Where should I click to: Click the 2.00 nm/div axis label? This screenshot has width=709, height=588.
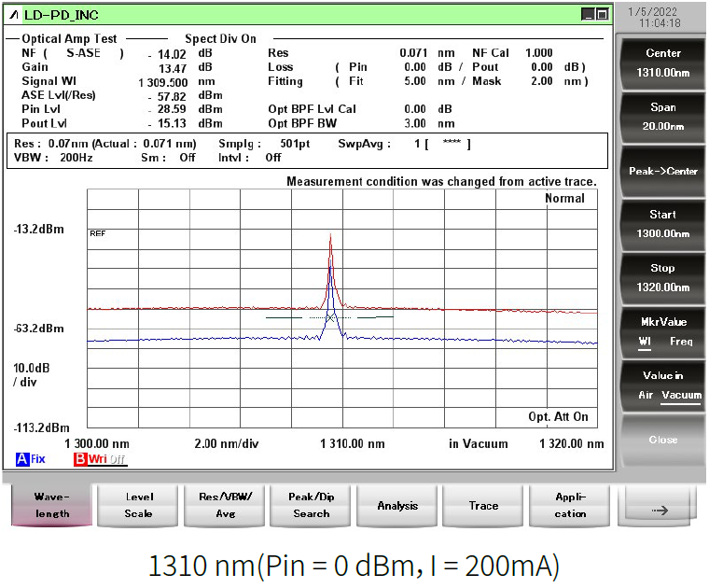pos(226,443)
